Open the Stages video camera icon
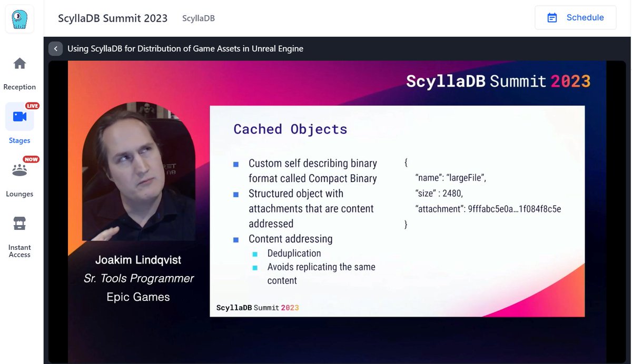The height and width of the screenshot is (364, 632). point(19,116)
